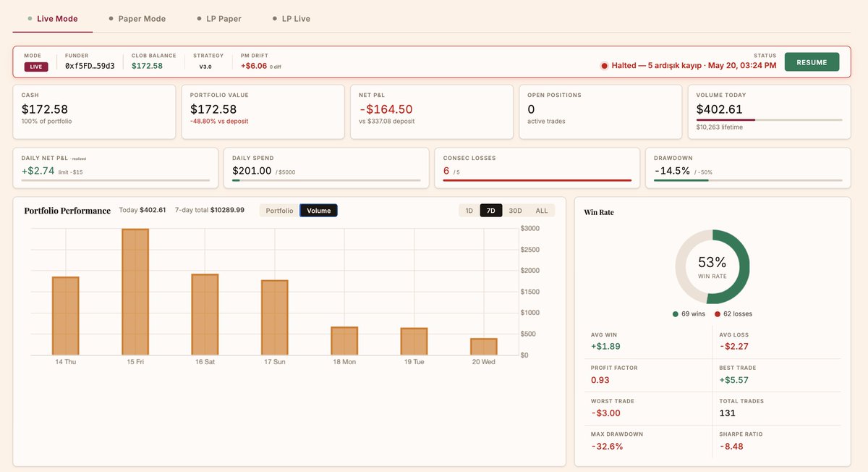868x472 pixels.
Task: Click the Worst Trade -$3.00 value
Action: (605, 413)
